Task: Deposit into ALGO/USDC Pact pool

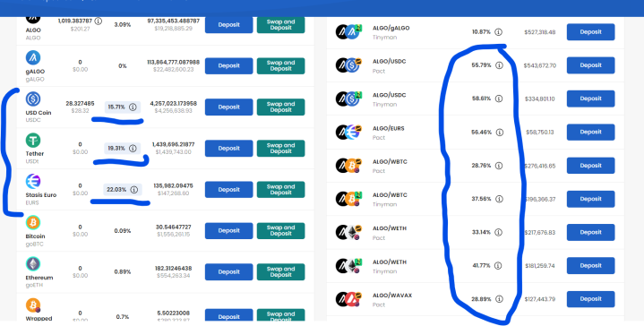Action: pos(590,65)
